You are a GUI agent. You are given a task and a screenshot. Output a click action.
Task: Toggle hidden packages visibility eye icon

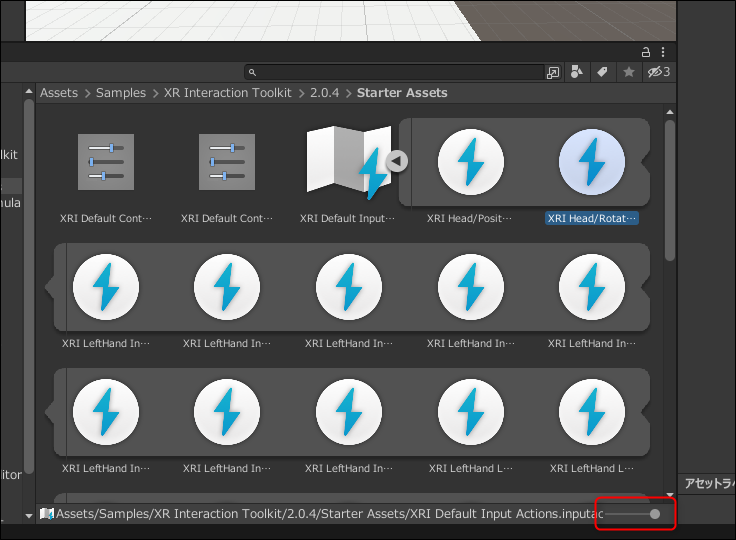[659, 72]
